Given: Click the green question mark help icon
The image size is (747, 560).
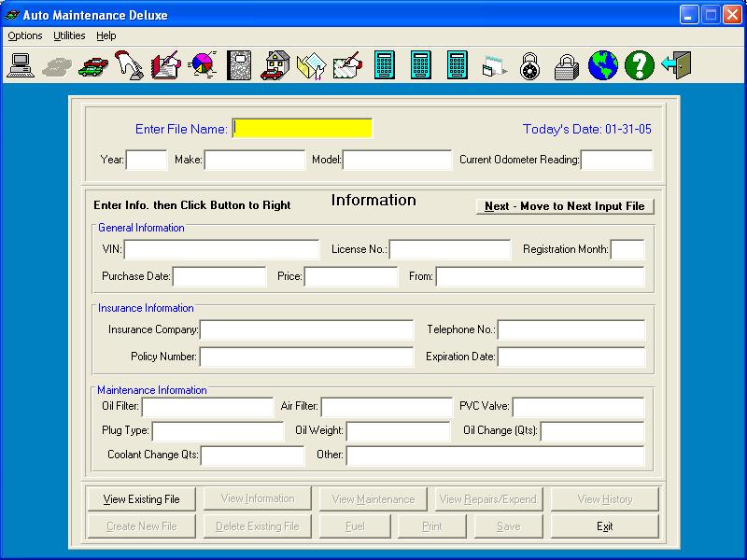Looking at the screenshot, I should point(640,65).
